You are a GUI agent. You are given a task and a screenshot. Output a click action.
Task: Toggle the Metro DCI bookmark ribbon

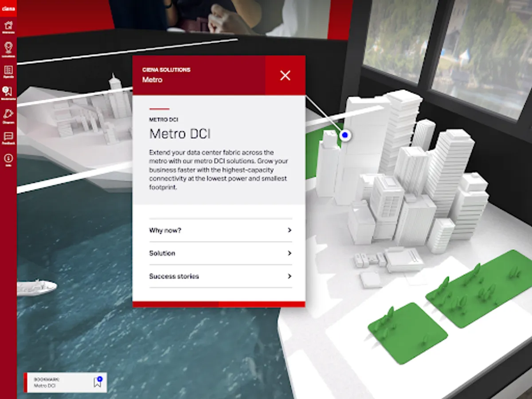pos(97,382)
